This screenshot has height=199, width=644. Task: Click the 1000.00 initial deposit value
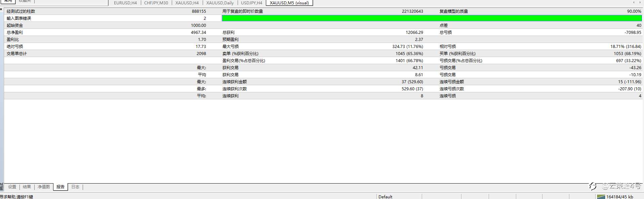[x=198, y=25]
